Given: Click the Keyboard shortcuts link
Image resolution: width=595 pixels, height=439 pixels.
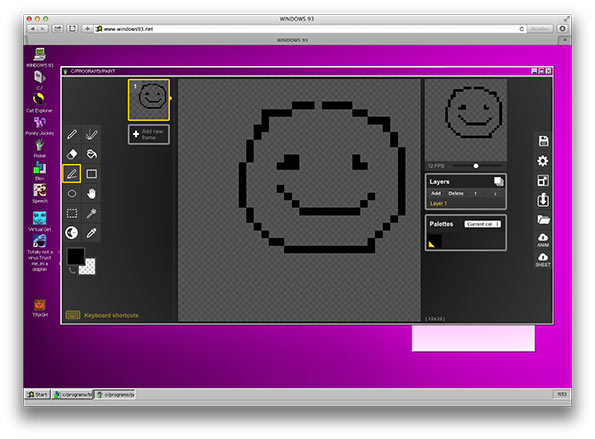Looking at the screenshot, I should [x=111, y=315].
